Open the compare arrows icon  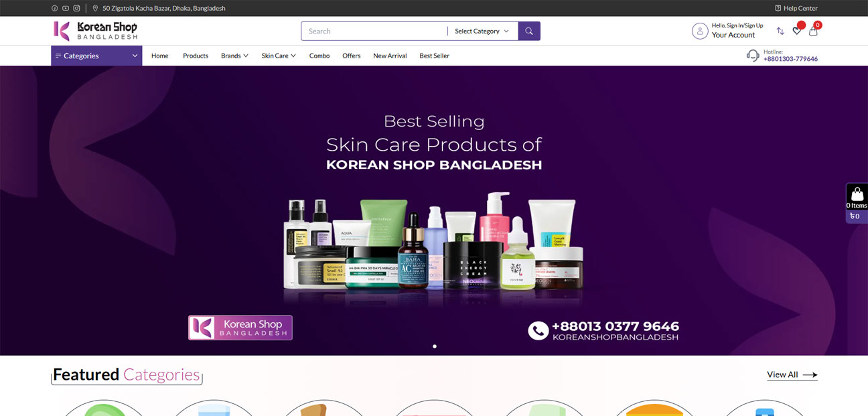click(x=780, y=31)
